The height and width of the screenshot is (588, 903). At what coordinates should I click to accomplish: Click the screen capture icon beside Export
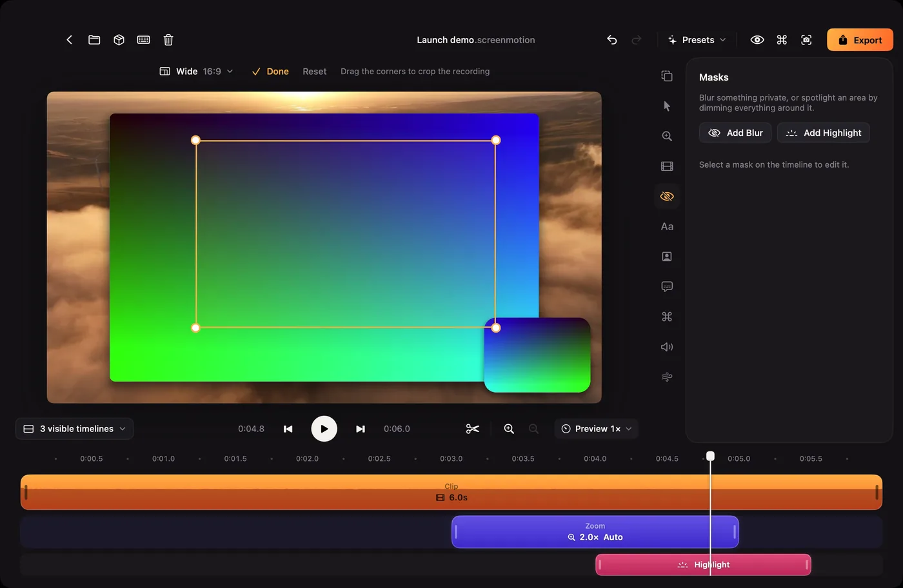pos(806,40)
